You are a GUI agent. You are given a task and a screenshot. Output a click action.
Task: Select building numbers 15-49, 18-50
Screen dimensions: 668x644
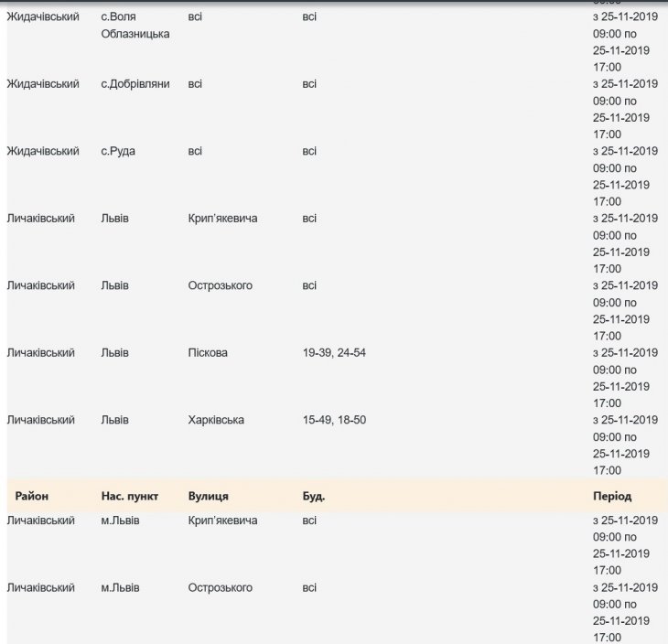point(339,420)
